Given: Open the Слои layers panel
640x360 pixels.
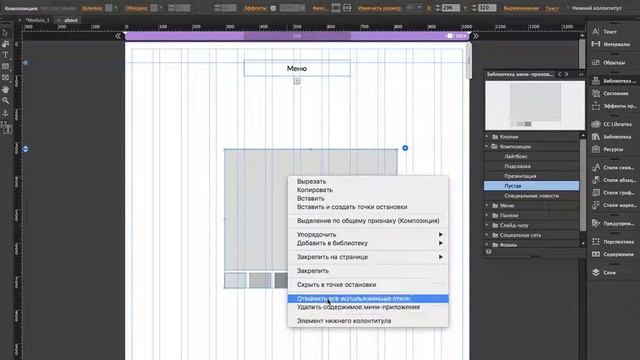Looking at the screenshot, I should coord(604,273).
